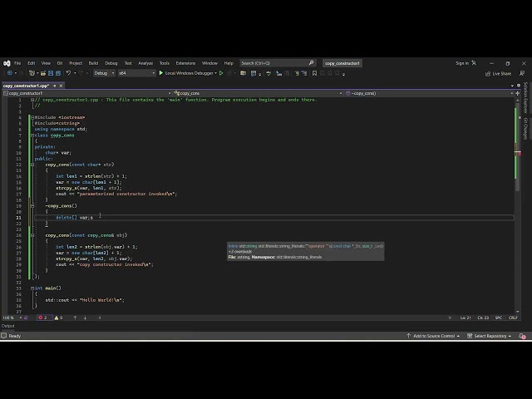Screen dimensions: 532x399
Task: Click the CRLF line ending indicator
Action: (x=513, y=318)
